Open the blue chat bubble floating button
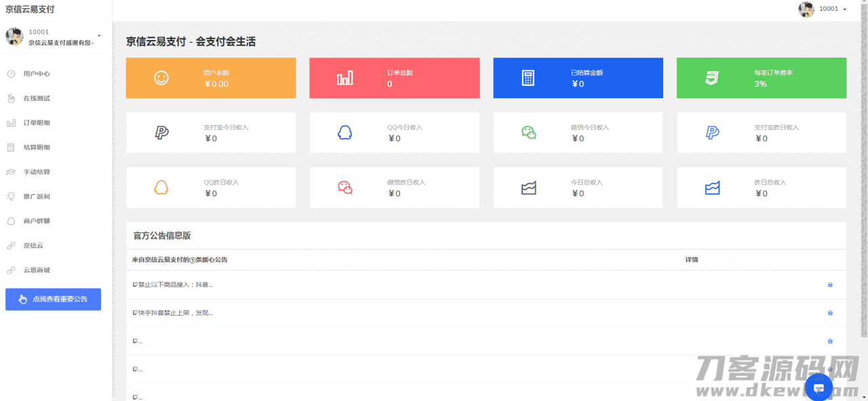This screenshot has height=401, width=868. tap(818, 387)
